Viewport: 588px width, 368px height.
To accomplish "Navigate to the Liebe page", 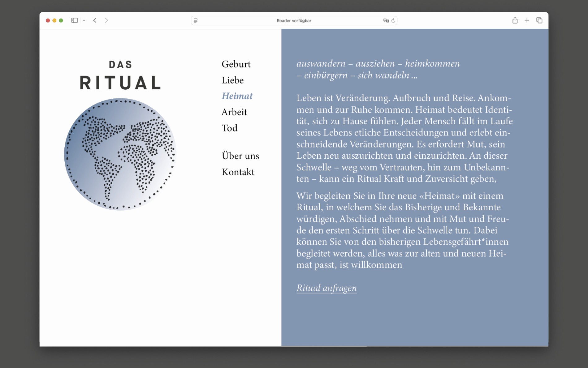I will 232,80.
